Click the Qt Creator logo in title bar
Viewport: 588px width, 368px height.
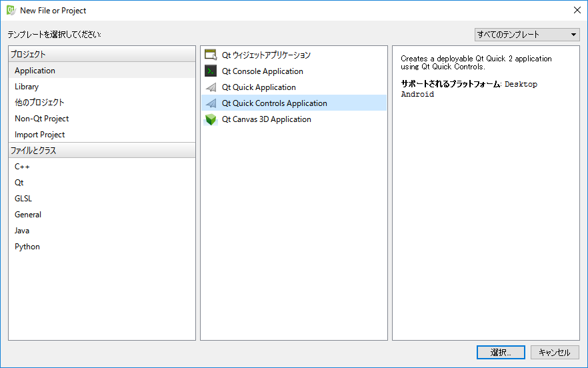tap(11, 10)
